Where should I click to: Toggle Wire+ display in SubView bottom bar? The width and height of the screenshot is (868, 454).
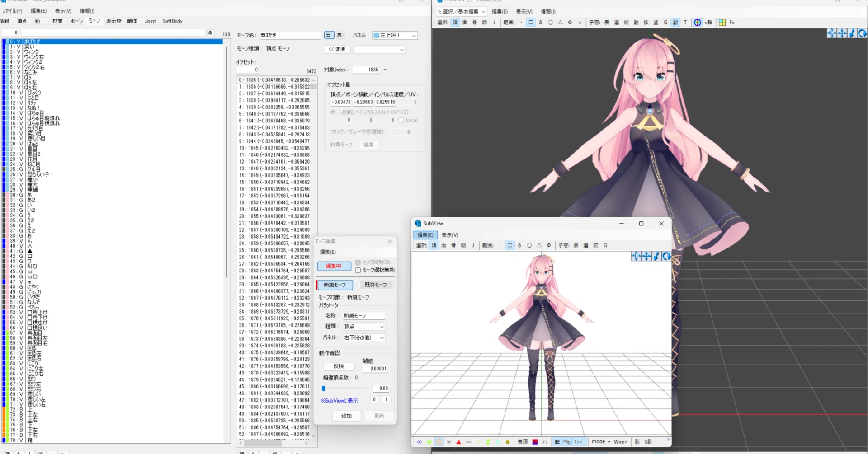tap(620, 442)
